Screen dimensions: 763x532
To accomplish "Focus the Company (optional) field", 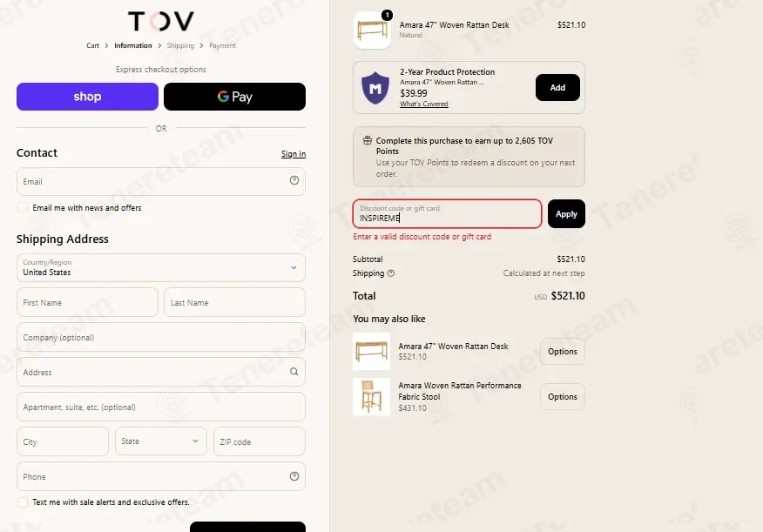I will (x=161, y=337).
